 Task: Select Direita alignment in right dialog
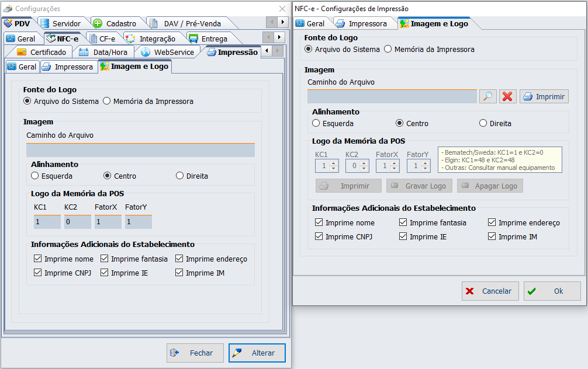483,123
